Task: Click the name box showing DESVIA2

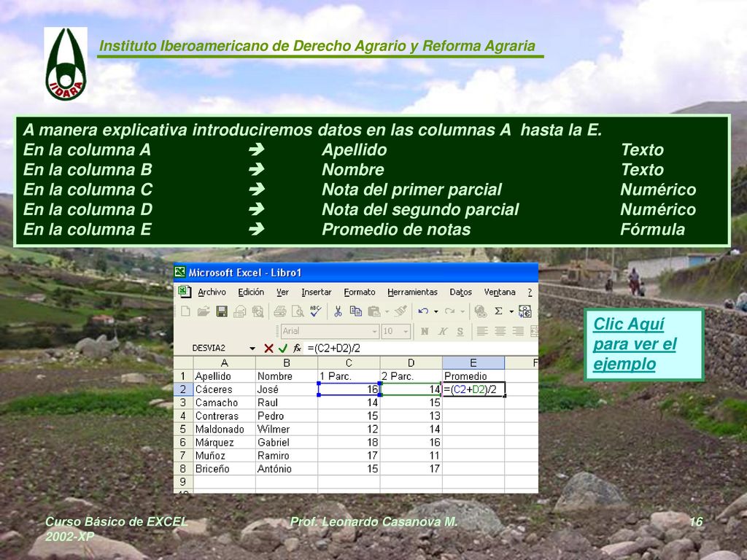Action: 219,349
